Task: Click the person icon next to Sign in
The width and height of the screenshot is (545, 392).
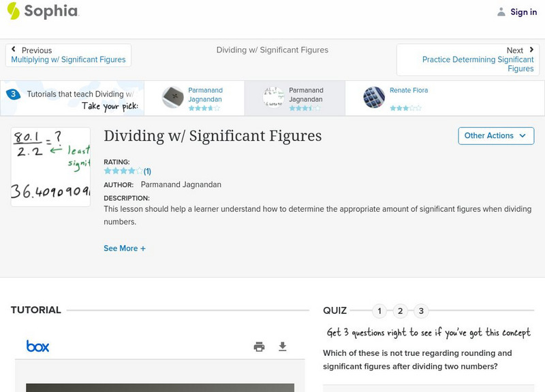Action: click(501, 12)
